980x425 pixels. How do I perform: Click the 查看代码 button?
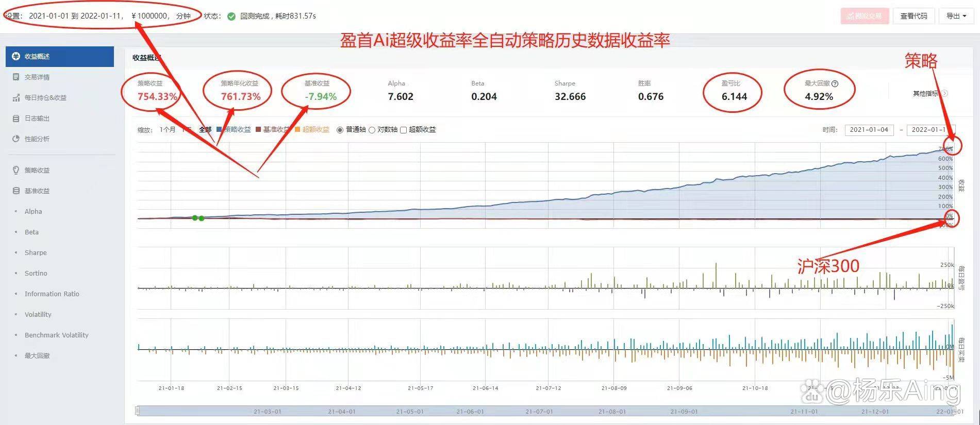(913, 16)
